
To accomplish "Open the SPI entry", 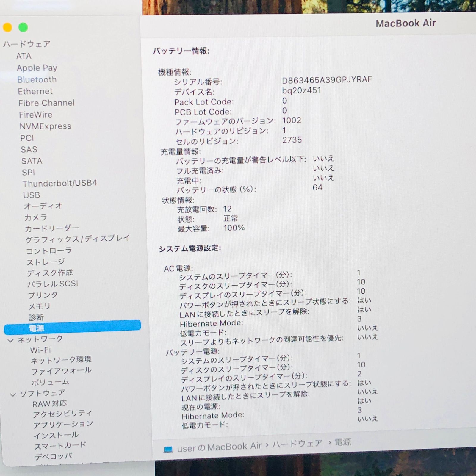I will [x=28, y=172].
